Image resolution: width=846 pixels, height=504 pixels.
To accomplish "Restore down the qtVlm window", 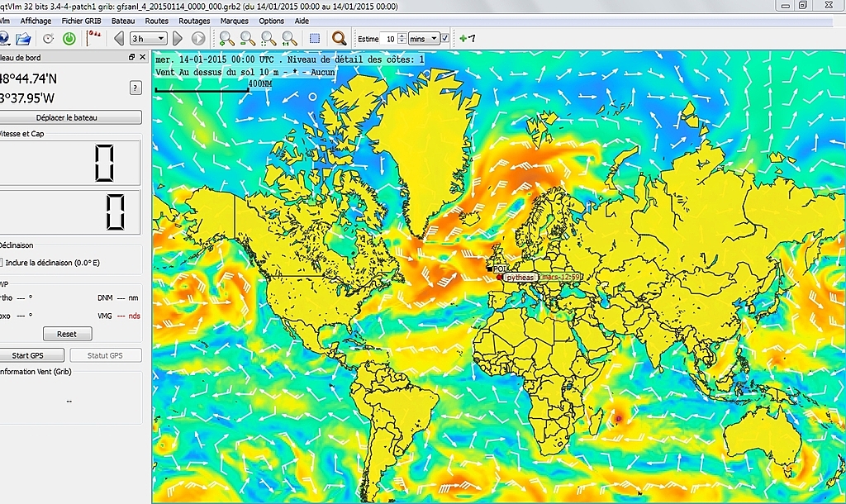I will click(803, 6).
